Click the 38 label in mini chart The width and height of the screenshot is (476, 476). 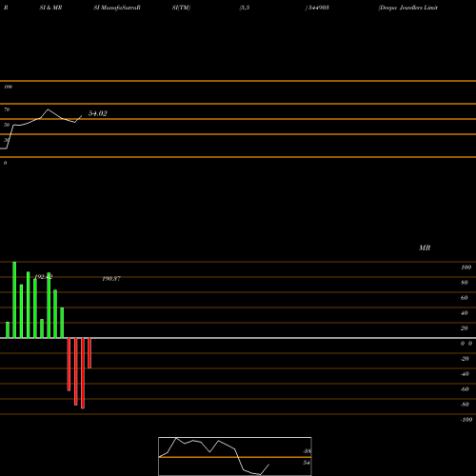click(x=307, y=451)
